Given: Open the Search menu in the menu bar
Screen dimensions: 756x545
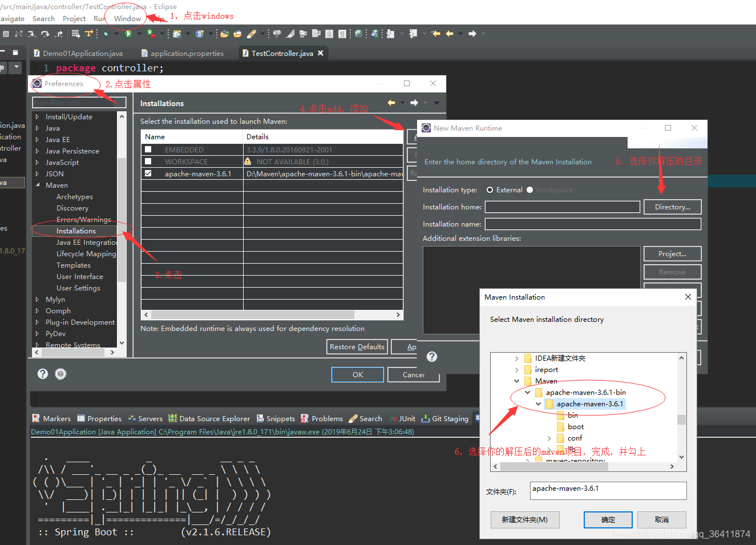Looking at the screenshot, I should tap(44, 19).
